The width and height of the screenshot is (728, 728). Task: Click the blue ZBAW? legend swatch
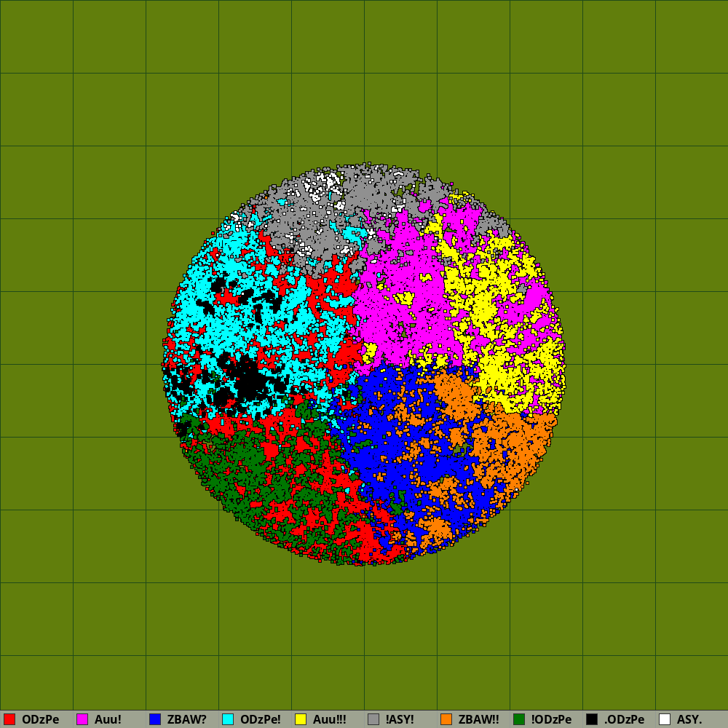155,719
